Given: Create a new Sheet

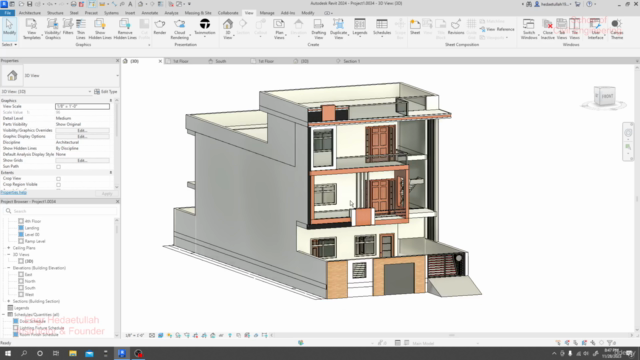Looking at the screenshot, I should tap(415, 27).
